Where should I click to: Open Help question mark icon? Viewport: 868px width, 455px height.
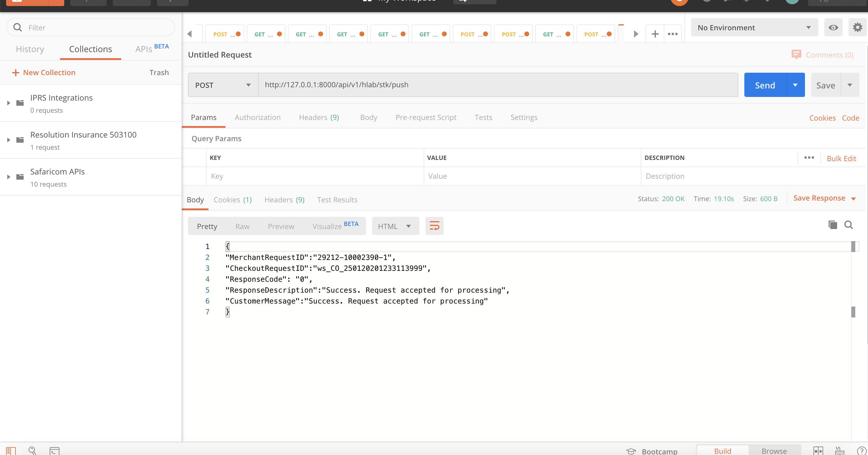(861, 451)
